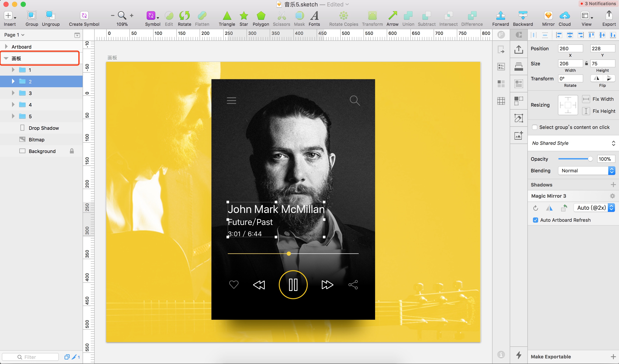The width and height of the screenshot is (619, 364).
Task: Select layer folder 5
Action: [x=41, y=116]
